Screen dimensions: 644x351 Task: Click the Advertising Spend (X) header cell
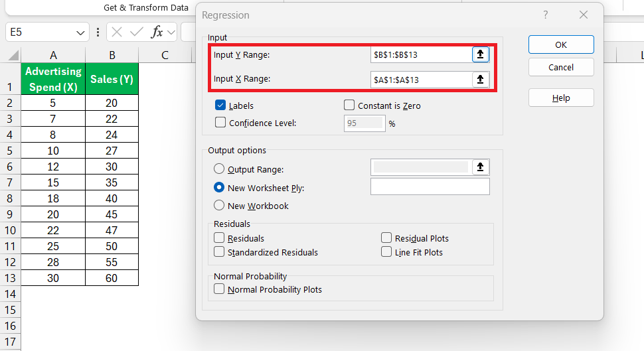click(53, 79)
